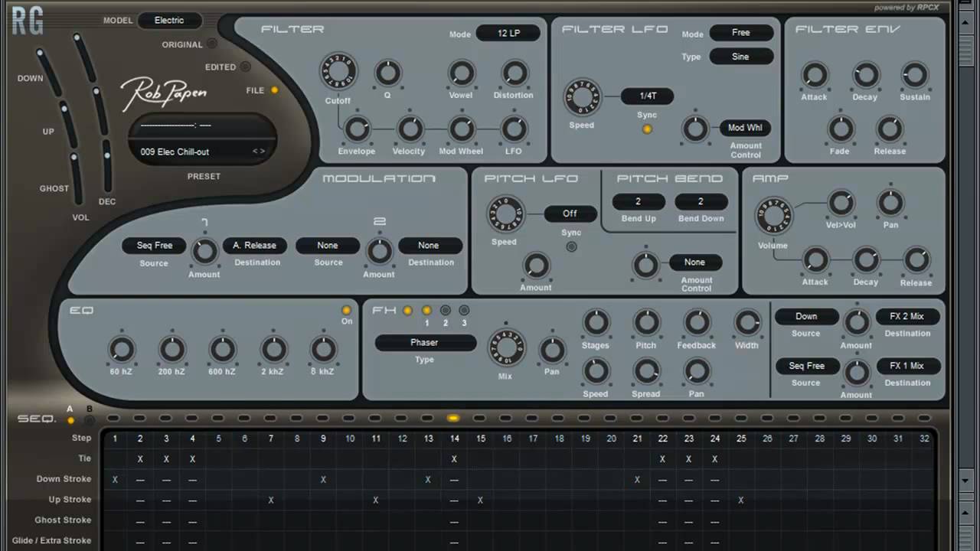Click the preset browse arrows

click(259, 152)
